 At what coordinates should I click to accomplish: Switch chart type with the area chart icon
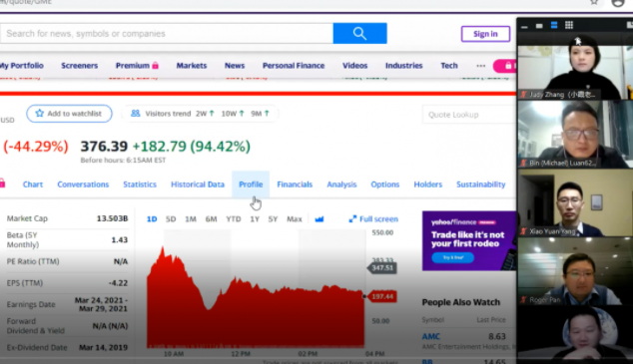[x=318, y=218]
